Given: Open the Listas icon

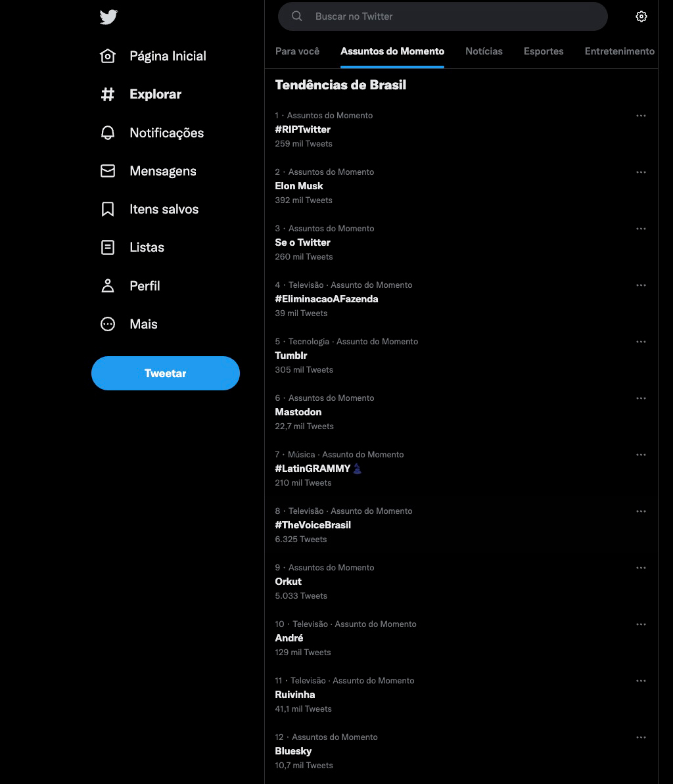Looking at the screenshot, I should pyautogui.click(x=108, y=248).
